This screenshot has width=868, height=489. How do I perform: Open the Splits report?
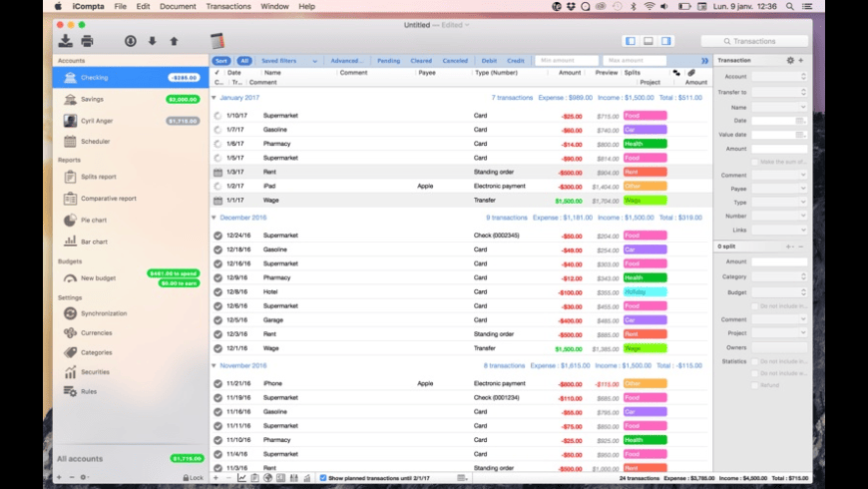click(131, 177)
